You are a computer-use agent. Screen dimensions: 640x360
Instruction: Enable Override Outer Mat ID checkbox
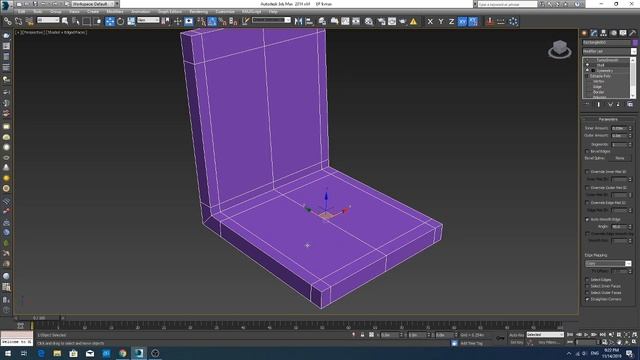point(587,188)
